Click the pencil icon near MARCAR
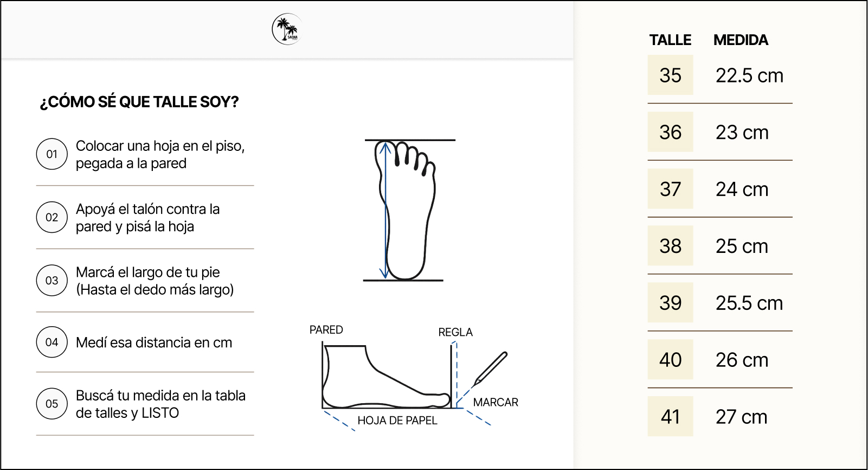The image size is (868, 470). (491, 368)
